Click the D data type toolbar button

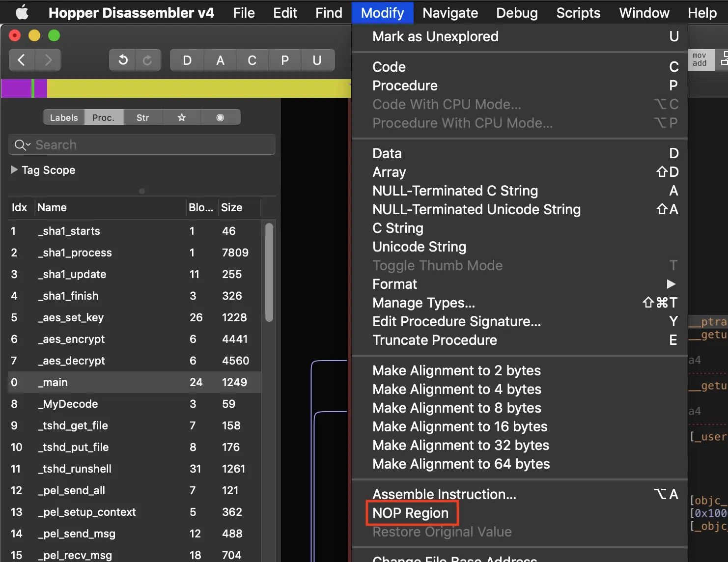(187, 60)
